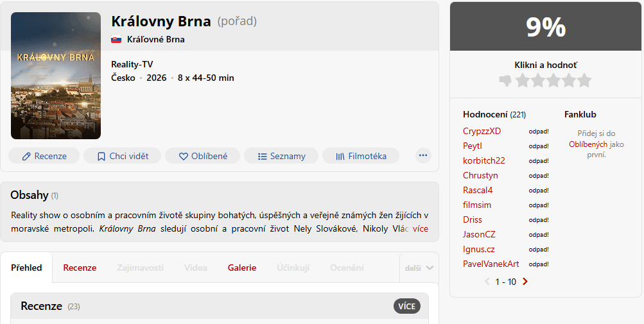Rate the show with the first star
The height and width of the screenshot is (324, 644).
(522, 81)
